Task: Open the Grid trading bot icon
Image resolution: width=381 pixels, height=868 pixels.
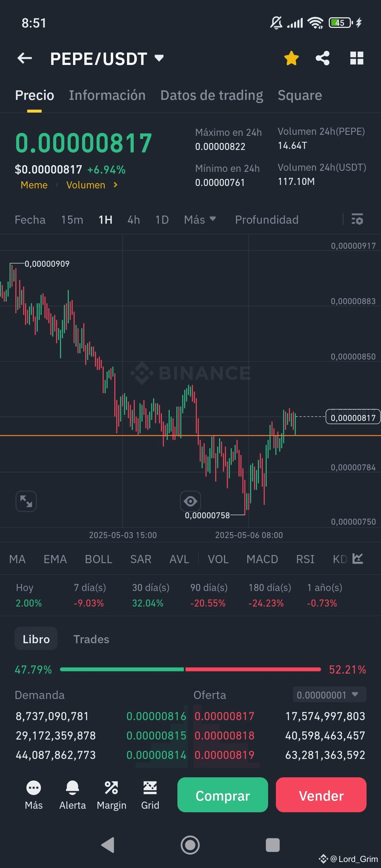Action: (150, 795)
